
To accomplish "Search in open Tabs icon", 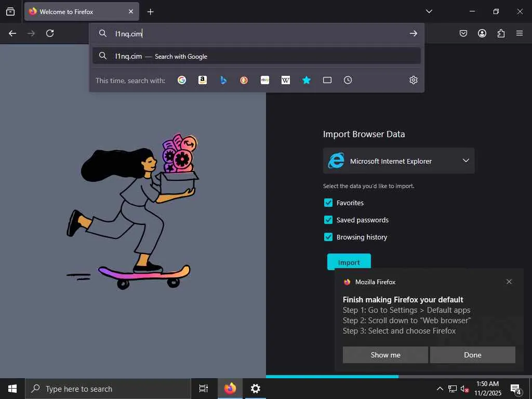I will [327, 80].
